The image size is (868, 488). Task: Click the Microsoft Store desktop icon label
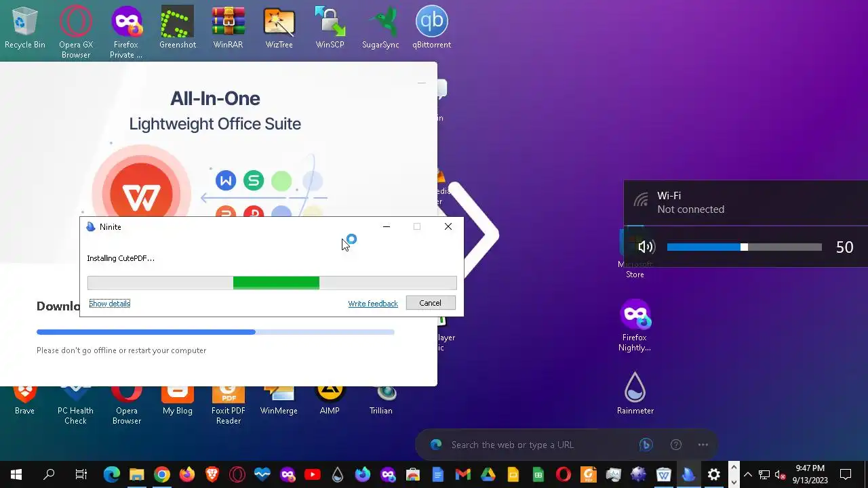[635, 269]
